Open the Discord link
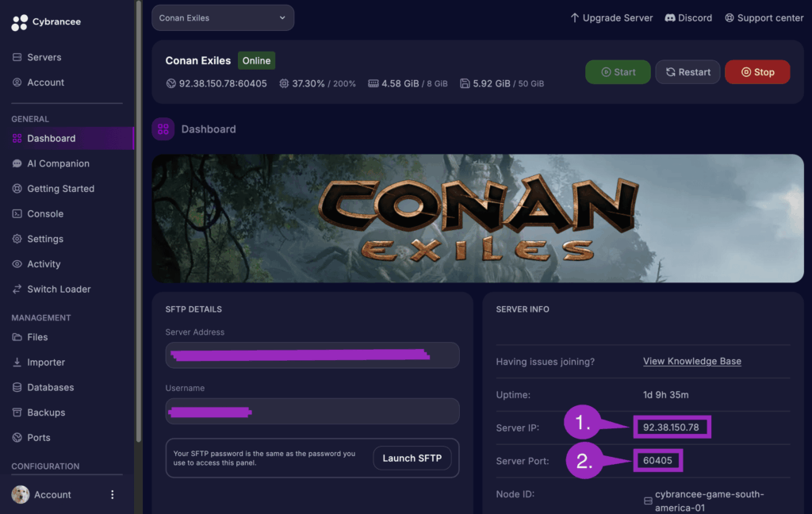 (x=688, y=17)
